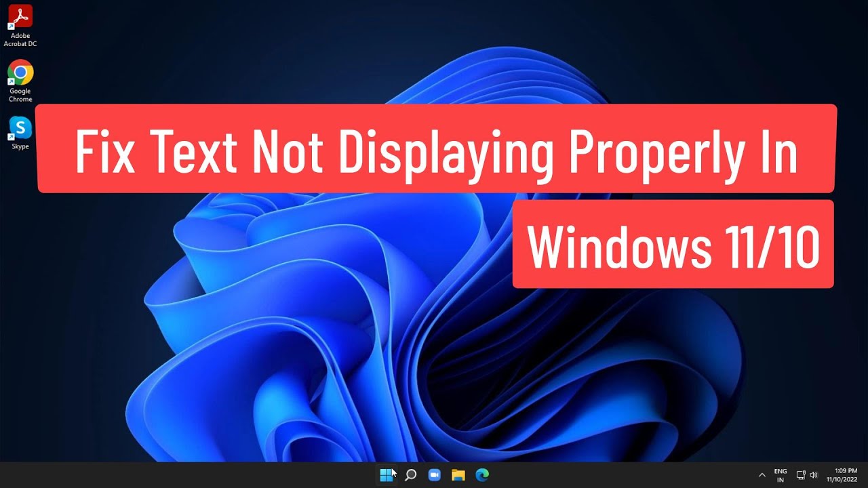Open the Skype desktop shortcut

coord(20,133)
